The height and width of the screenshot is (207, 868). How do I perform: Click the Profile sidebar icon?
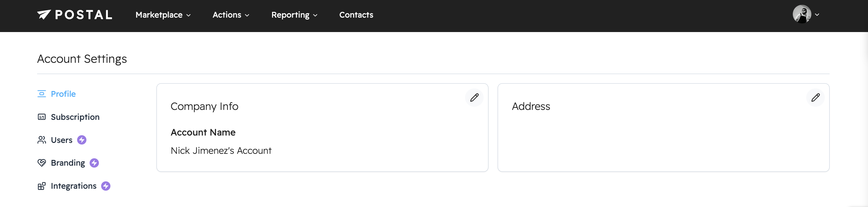tap(41, 94)
